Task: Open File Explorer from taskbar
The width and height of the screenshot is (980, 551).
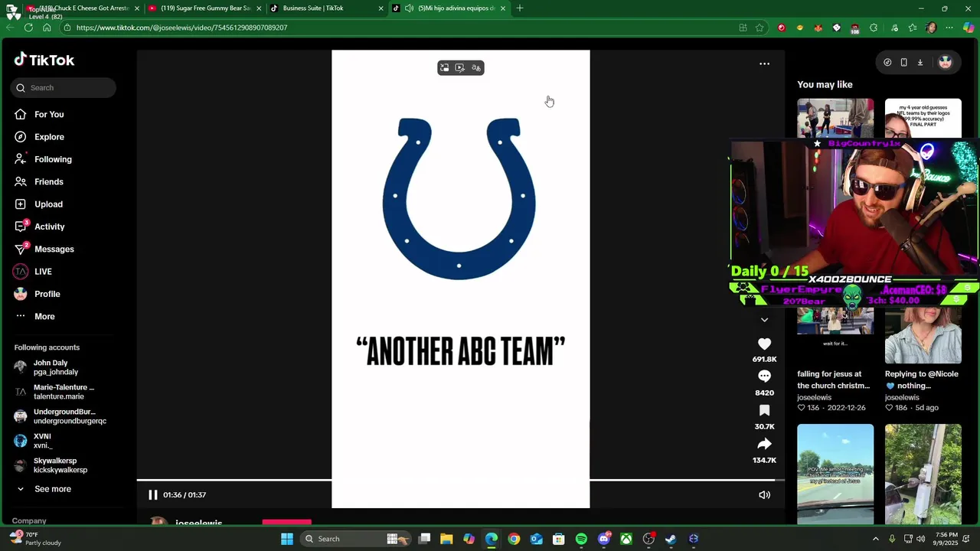Action: pos(446,539)
